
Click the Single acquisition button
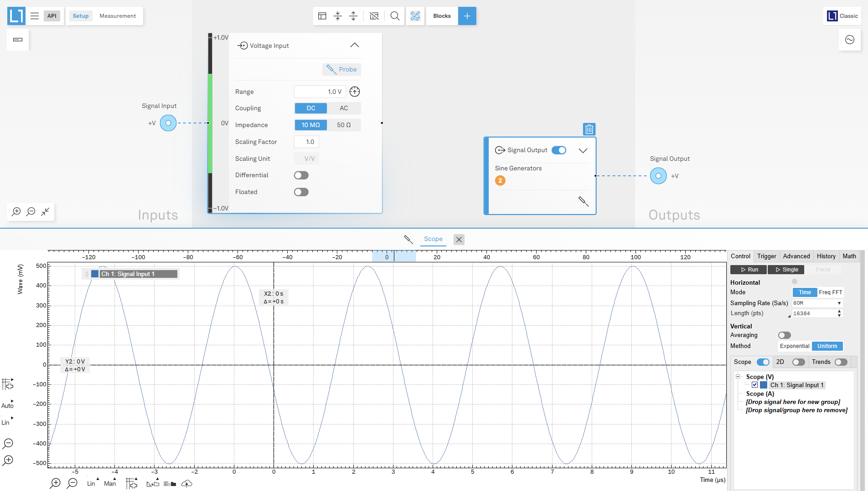point(786,270)
